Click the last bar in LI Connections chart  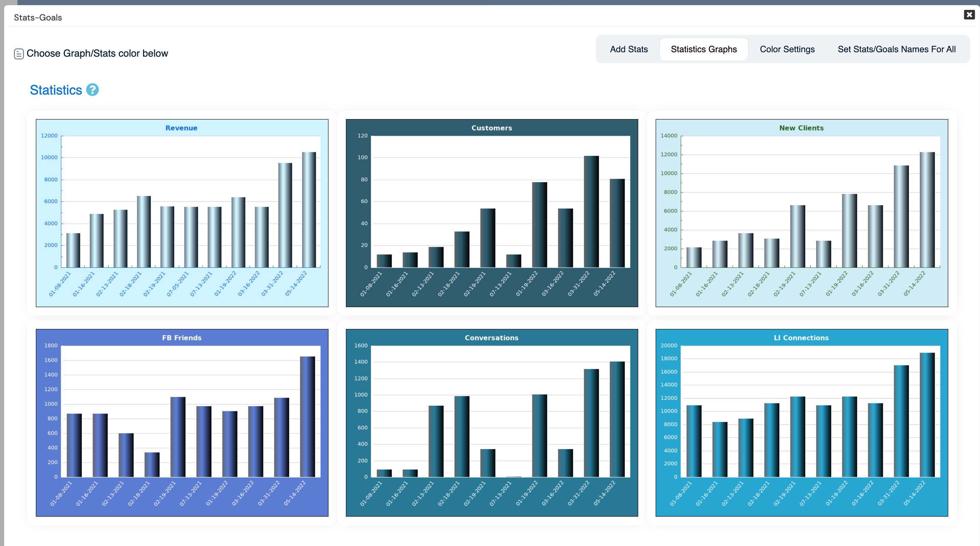coord(927,414)
